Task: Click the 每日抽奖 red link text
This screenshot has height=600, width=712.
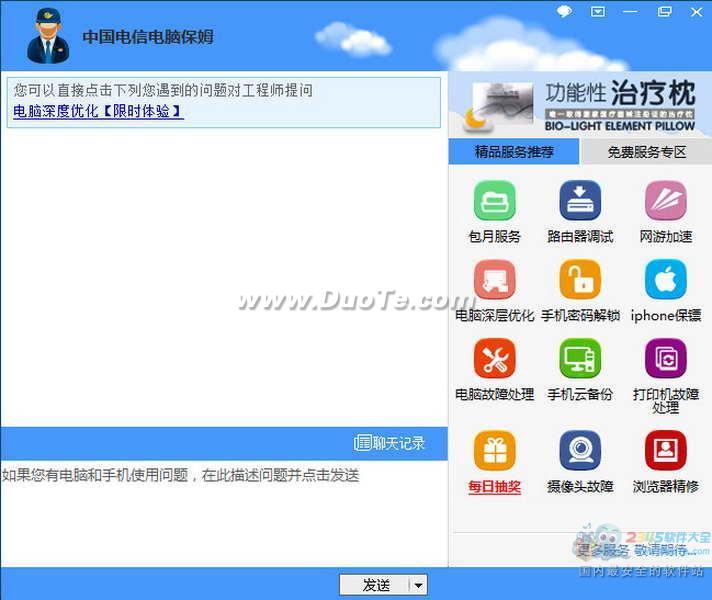Action: point(494,487)
